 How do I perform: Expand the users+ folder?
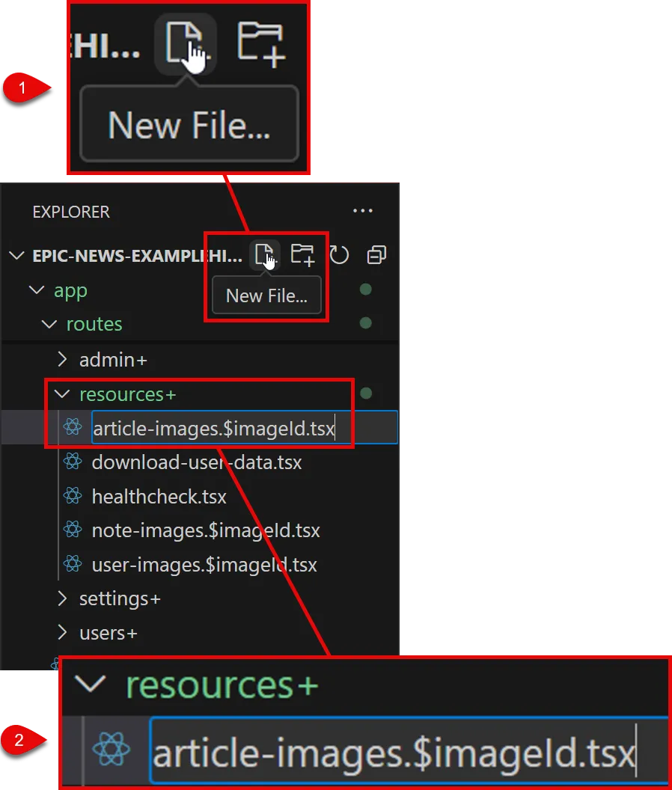tap(62, 632)
